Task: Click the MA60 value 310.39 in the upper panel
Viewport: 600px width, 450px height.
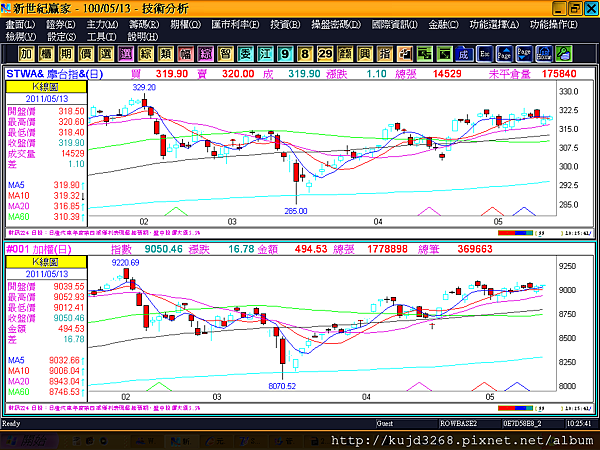Action: [67, 217]
